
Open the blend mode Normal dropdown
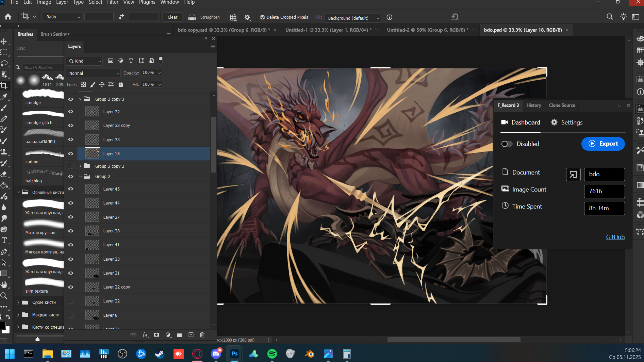tap(93, 73)
